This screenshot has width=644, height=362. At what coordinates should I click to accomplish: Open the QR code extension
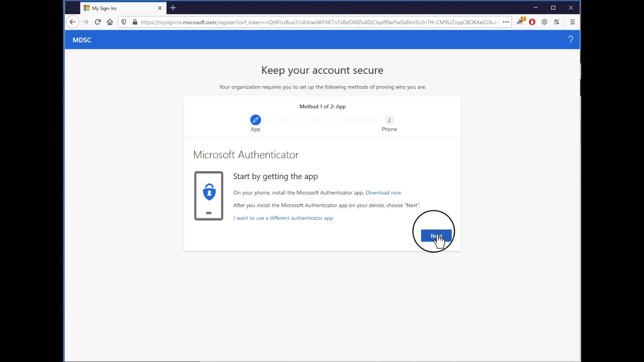point(557,21)
